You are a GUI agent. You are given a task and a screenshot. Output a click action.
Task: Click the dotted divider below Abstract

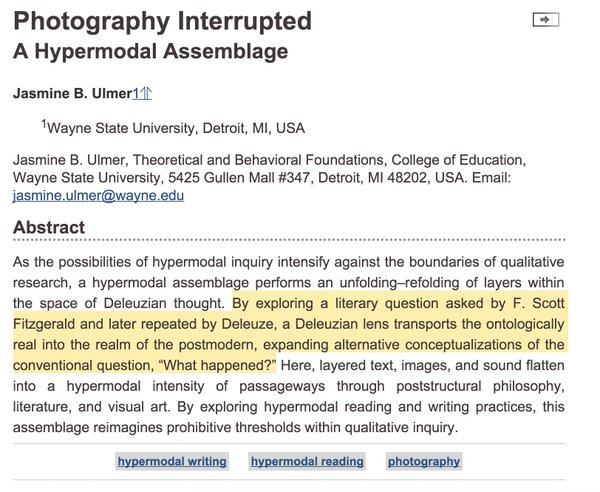[289, 240]
